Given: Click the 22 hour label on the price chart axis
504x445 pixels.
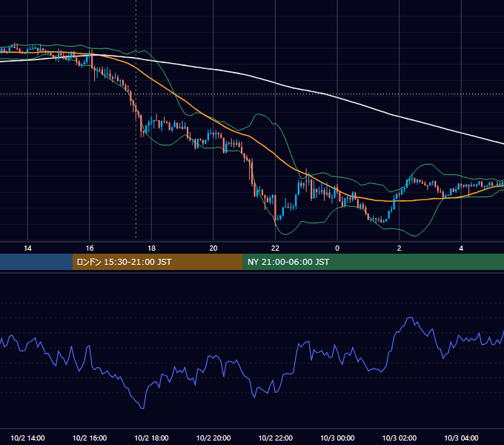Looking at the screenshot, I should tap(276, 248).
